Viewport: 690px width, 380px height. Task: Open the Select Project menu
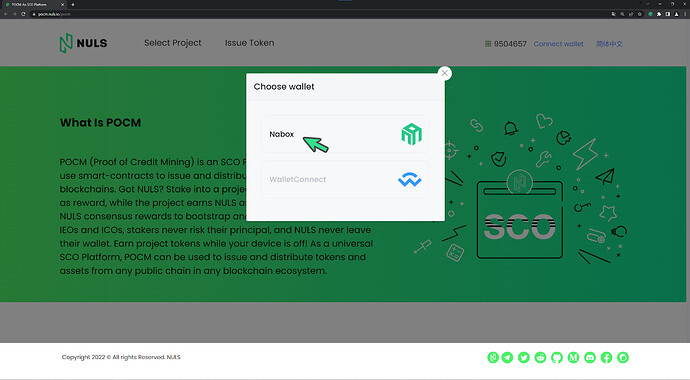[172, 43]
